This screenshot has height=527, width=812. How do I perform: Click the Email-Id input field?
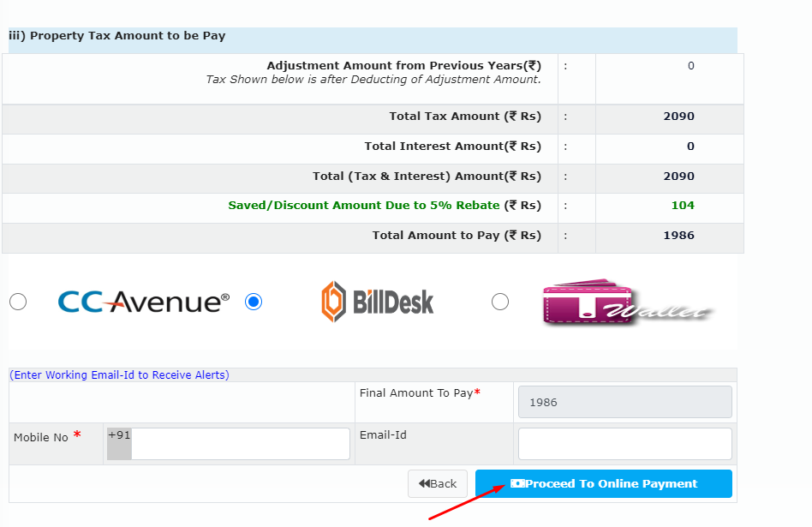tap(624, 443)
